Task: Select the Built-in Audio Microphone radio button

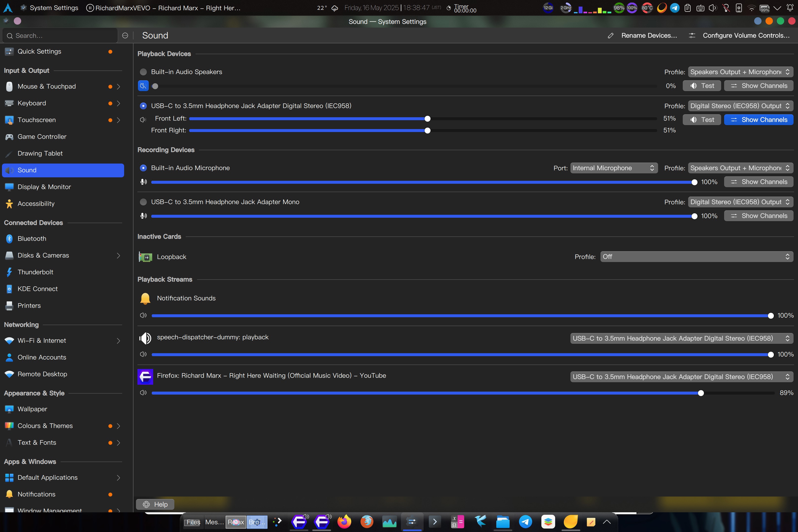Action: (x=144, y=168)
